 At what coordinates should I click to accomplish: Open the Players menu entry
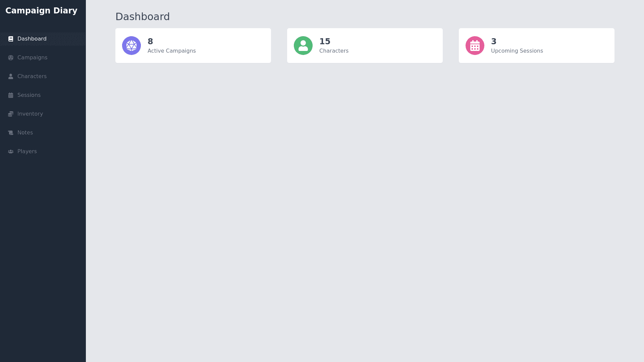(x=27, y=152)
